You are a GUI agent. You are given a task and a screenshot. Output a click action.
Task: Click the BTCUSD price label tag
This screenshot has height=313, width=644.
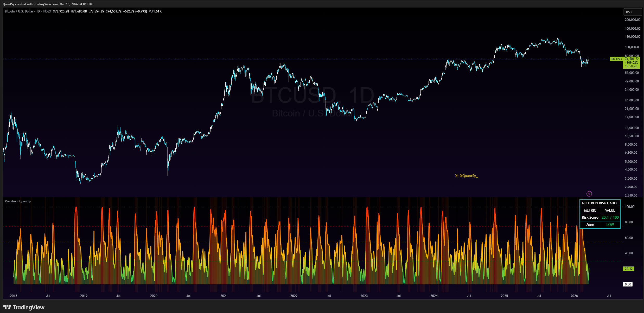coord(616,59)
